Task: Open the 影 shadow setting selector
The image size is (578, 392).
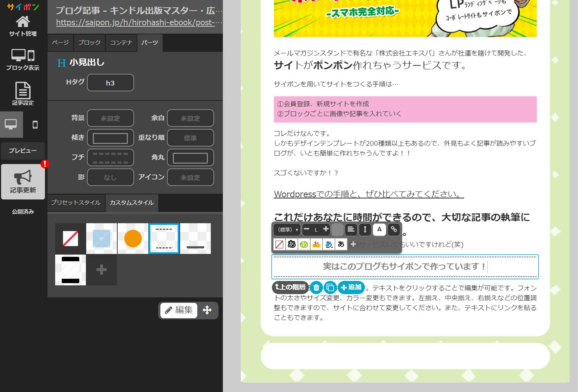Action: pos(110,178)
